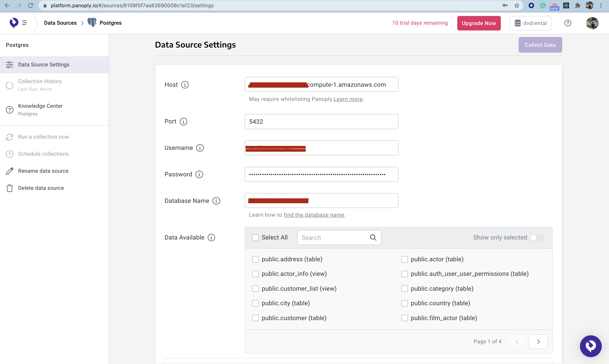Select Data Source Settings in the sidebar
Screen dimensions: 609x364
pyautogui.click(x=44, y=65)
